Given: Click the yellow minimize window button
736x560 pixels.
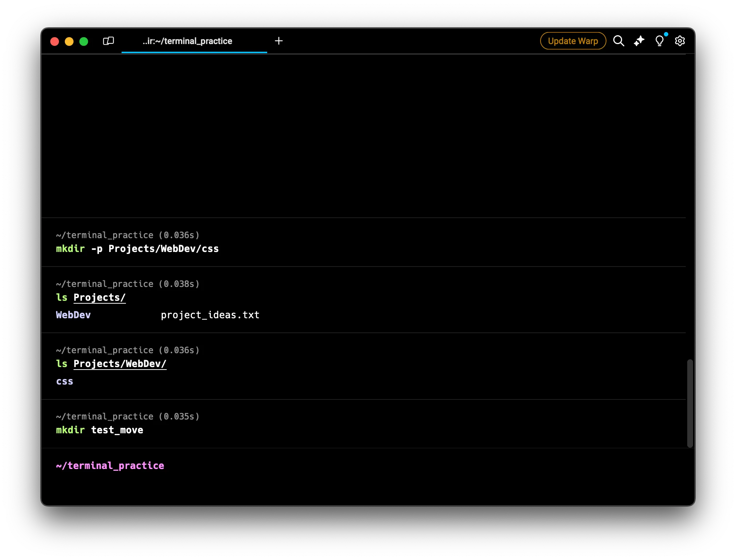Looking at the screenshot, I should click(69, 41).
